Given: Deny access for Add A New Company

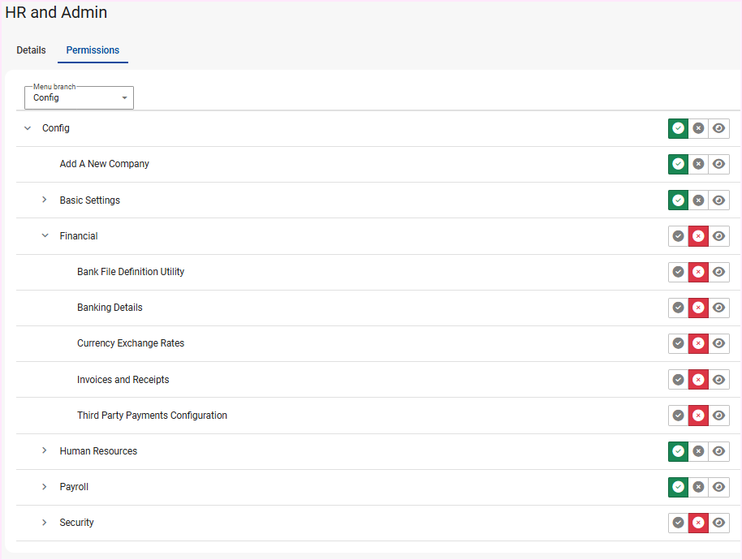Looking at the screenshot, I should point(698,164).
